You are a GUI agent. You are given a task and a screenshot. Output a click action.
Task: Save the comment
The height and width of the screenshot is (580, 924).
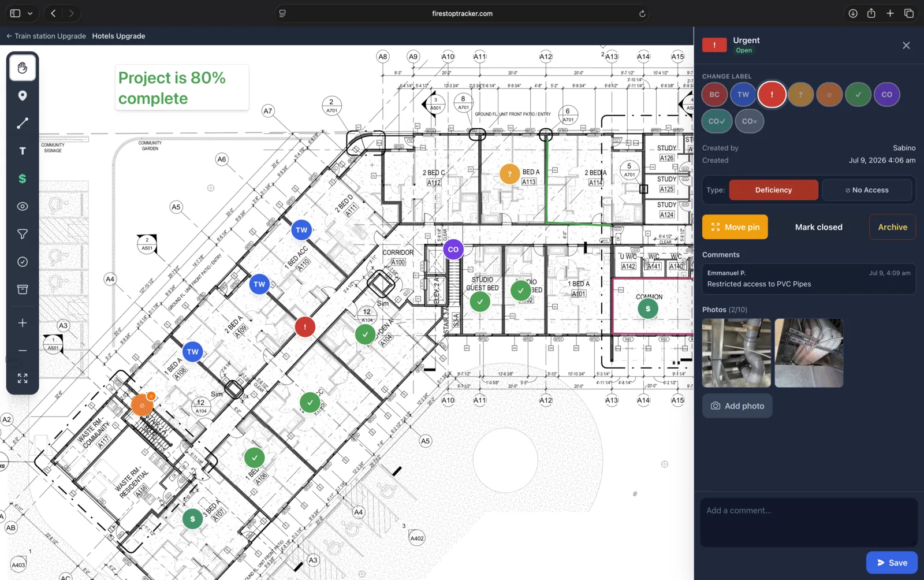tap(892, 563)
